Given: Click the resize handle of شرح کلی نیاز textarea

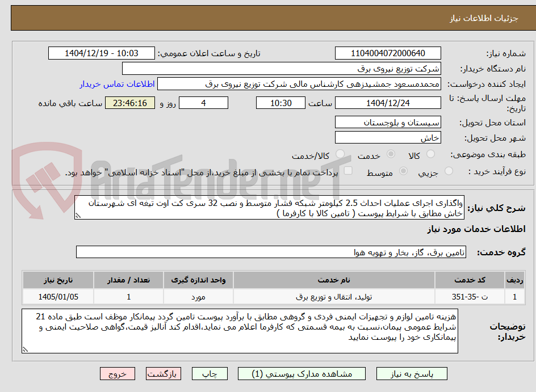Looking at the screenshot, I should pos(78,216).
